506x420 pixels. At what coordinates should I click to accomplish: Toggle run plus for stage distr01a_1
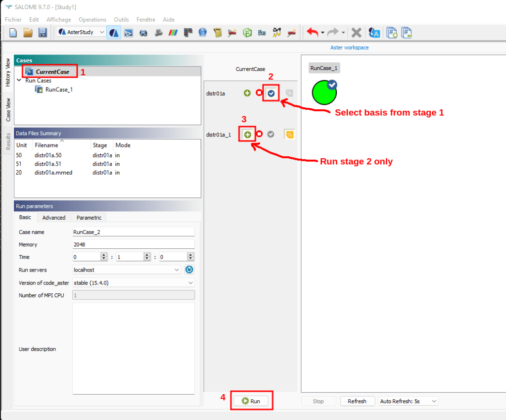pyautogui.click(x=247, y=134)
